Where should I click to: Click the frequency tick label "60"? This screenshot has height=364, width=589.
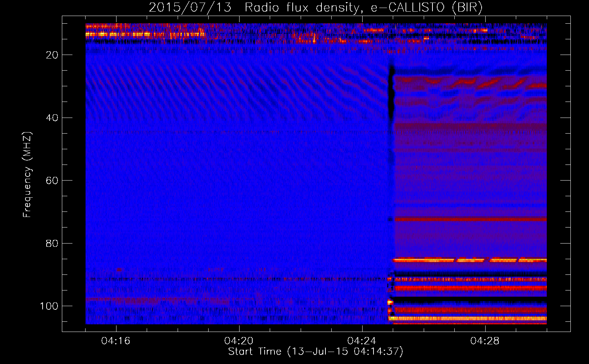point(52,181)
